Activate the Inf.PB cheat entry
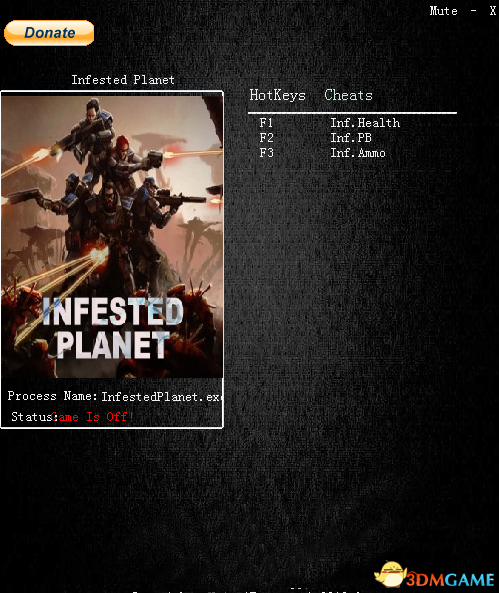The width and height of the screenshot is (499, 593). click(x=351, y=138)
